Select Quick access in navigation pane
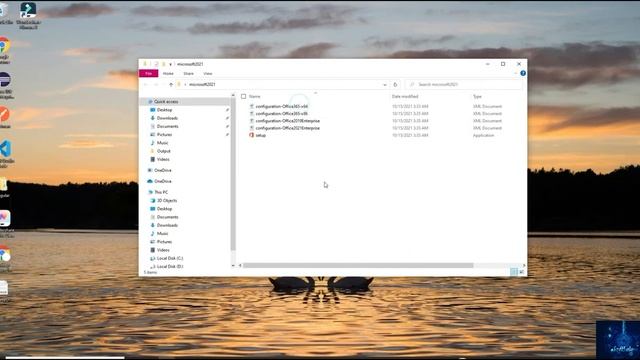 tap(166, 102)
